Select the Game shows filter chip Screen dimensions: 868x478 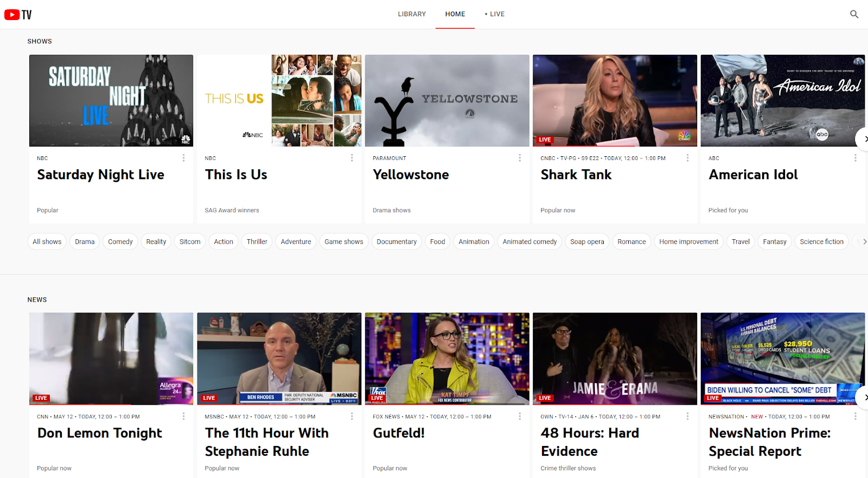click(x=344, y=241)
